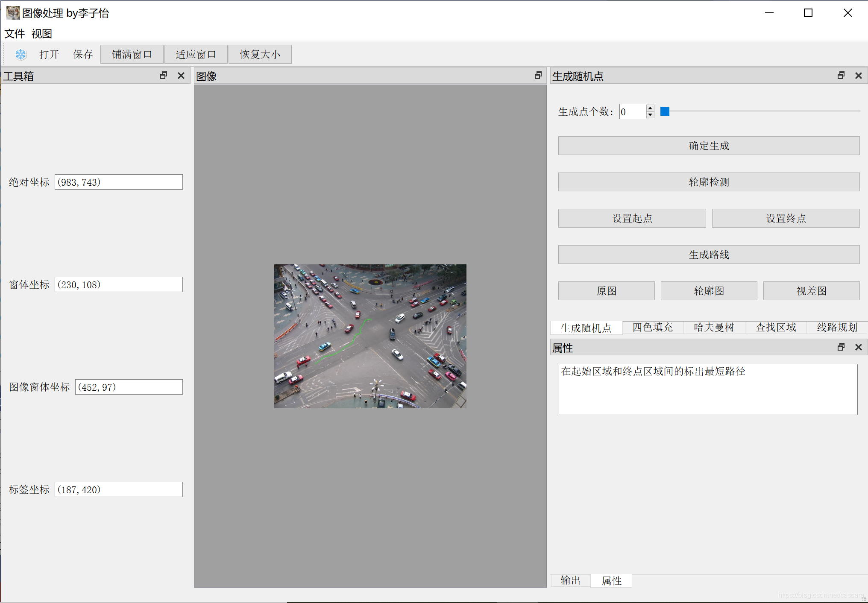Open the 文件 menu
Screen dimensions: 868x603
(x=15, y=34)
